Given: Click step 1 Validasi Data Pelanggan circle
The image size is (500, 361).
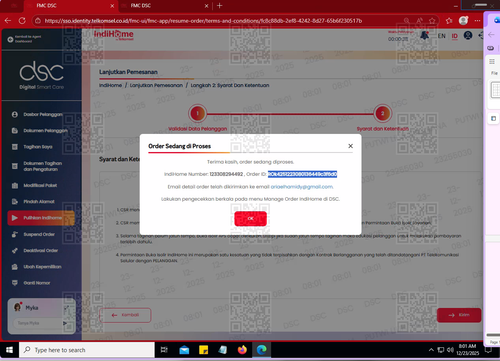Looking at the screenshot, I should pyautogui.click(x=197, y=113).
